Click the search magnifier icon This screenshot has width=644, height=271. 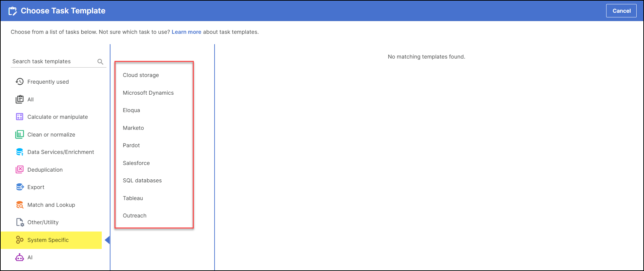click(100, 62)
